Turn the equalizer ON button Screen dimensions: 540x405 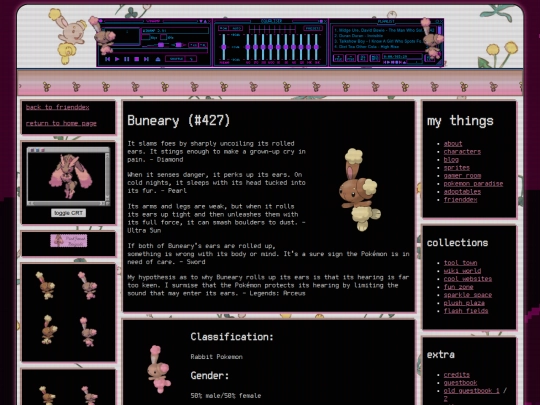click(223, 28)
